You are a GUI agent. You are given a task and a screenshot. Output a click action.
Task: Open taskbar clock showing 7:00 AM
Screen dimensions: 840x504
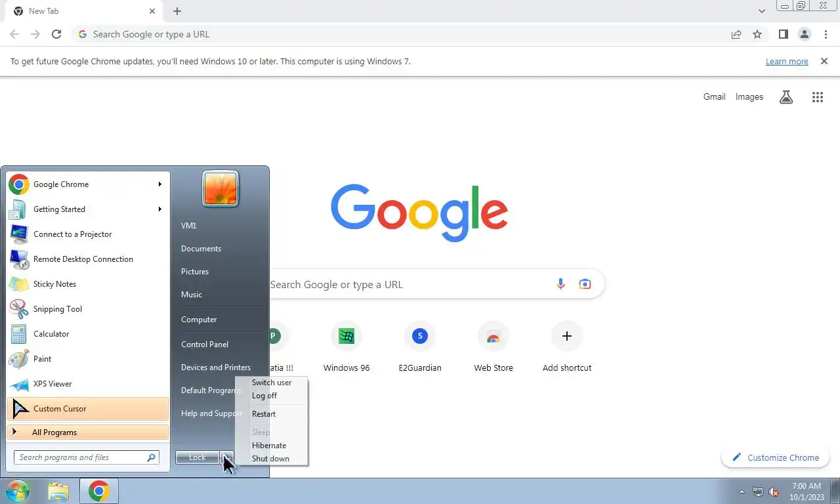[807, 492]
